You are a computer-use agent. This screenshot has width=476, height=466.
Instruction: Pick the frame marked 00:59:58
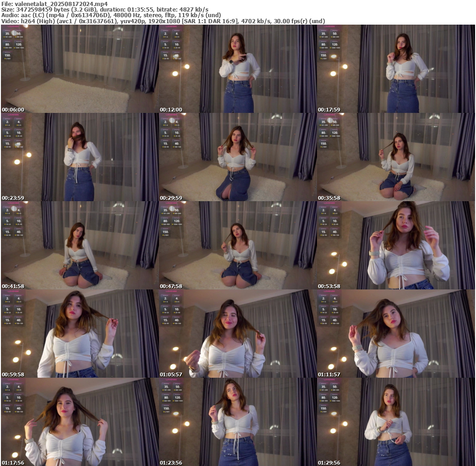click(80, 334)
